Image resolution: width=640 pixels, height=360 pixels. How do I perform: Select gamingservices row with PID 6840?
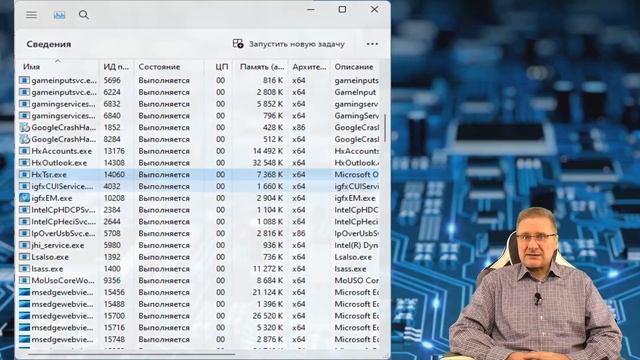[199, 116]
